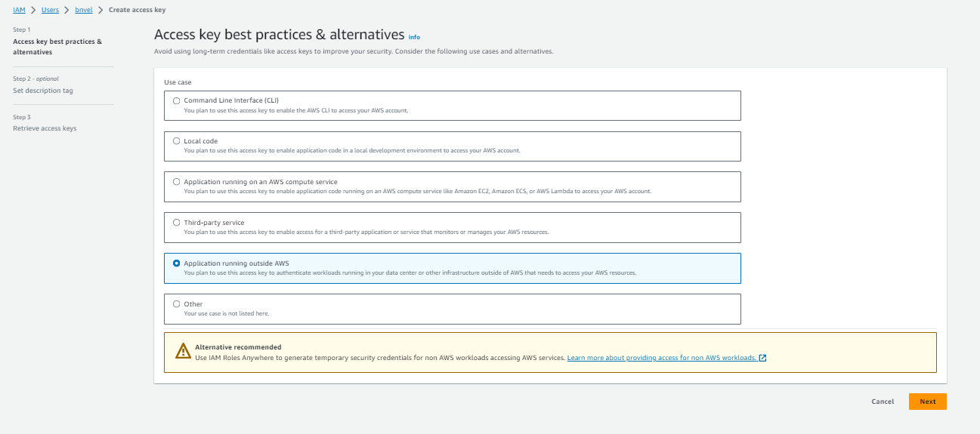Go to Retrieve access keys step
This screenshot has width=980, height=434.
(x=45, y=128)
